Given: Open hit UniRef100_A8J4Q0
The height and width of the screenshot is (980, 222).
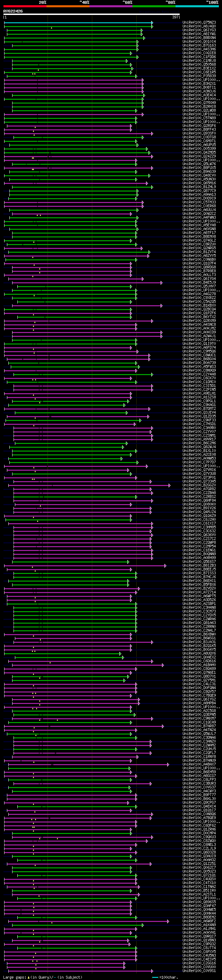Looking at the screenshot, I should coord(199,26).
